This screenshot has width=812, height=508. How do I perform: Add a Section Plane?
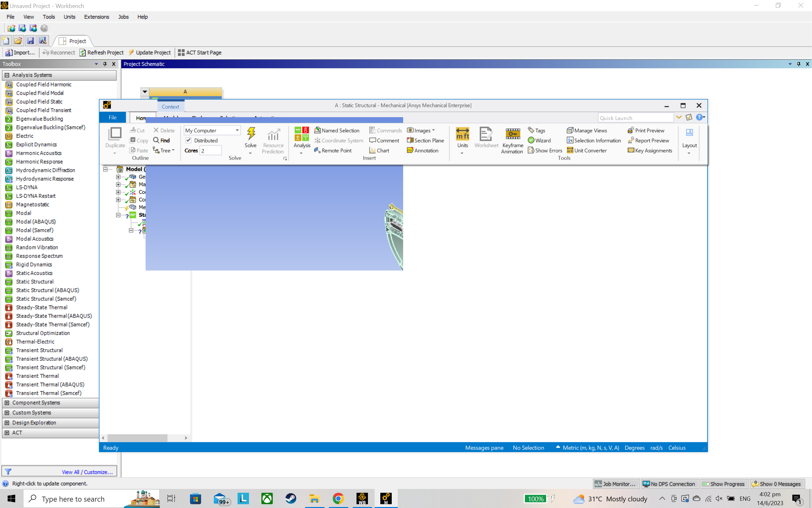(425, 140)
